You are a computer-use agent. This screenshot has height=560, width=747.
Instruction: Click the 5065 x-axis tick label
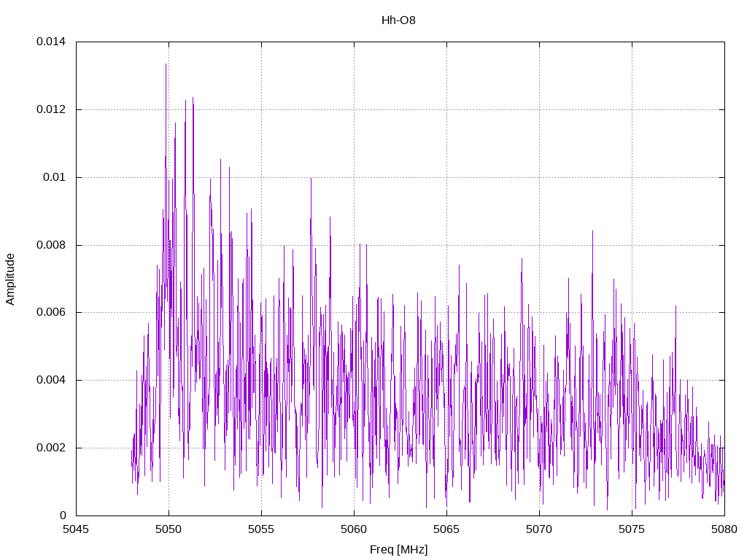446,529
